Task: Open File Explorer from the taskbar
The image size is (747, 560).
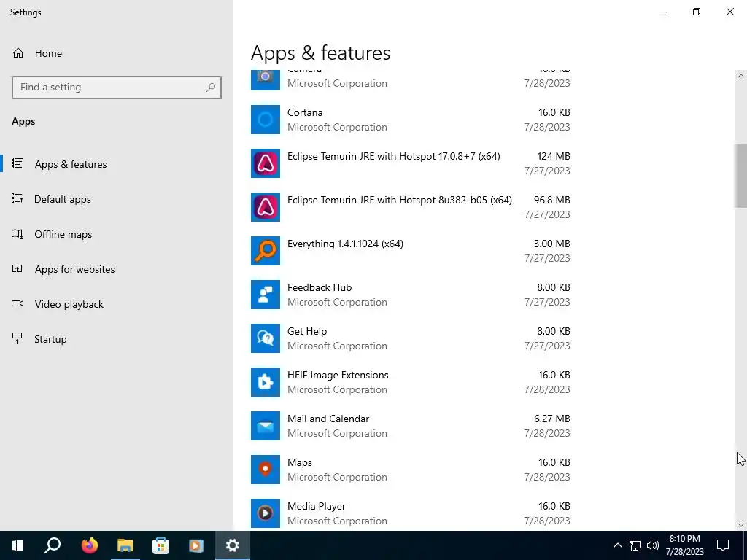Action: (125, 545)
